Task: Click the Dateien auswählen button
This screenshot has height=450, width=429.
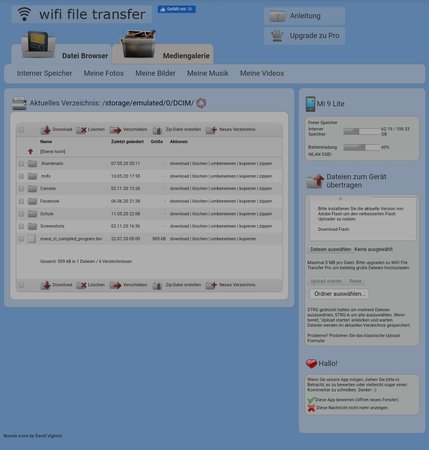Action: [330, 249]
